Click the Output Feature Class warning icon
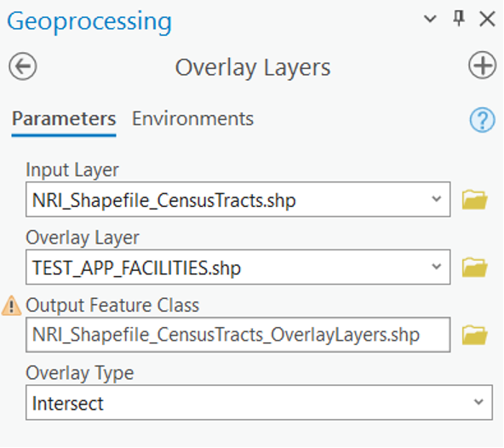 pos(12,305)
